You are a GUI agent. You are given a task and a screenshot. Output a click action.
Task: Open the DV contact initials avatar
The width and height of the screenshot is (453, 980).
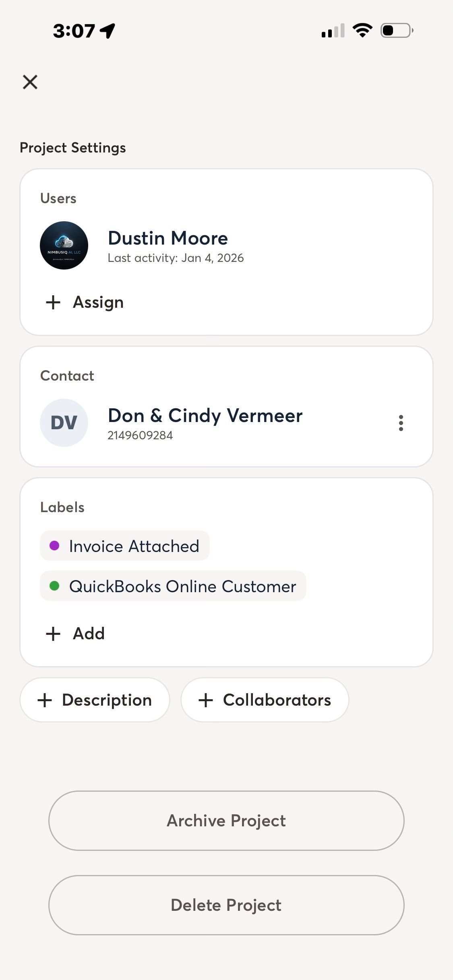[64, 423]
